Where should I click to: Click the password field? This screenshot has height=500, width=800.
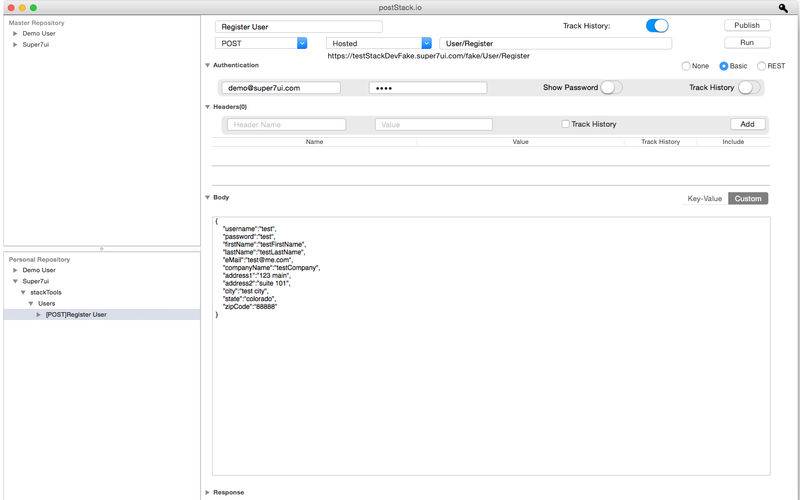tap(428, 88)
